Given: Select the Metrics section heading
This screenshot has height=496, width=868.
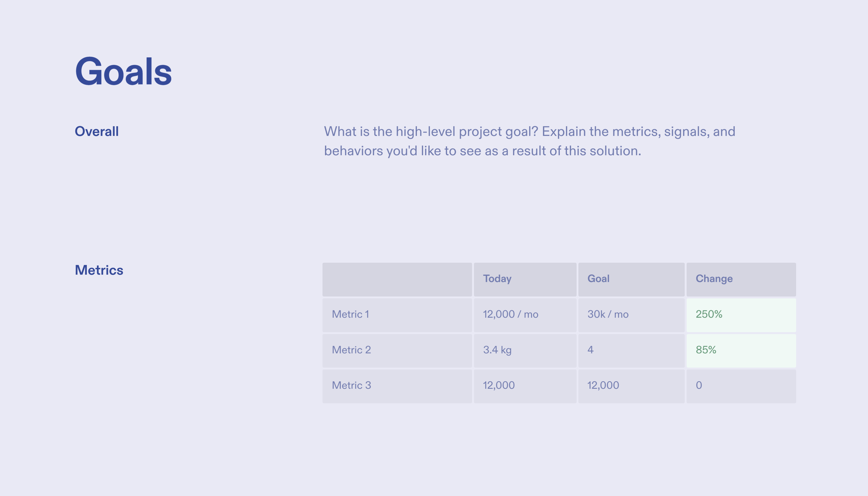Looking at the screenshot, I should tap(99, 270).
